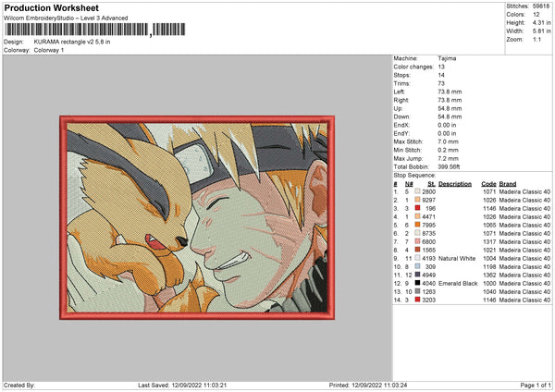Click the Colorway 1 value
Screen dimensions: 555x392
tap(49, 50)
